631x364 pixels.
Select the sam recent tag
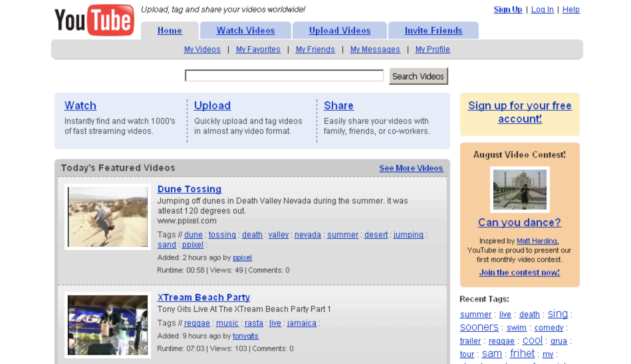coord(492,354)
